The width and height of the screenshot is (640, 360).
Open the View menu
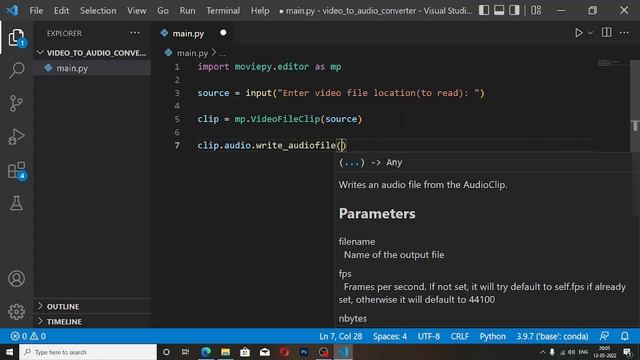(136, 10)
